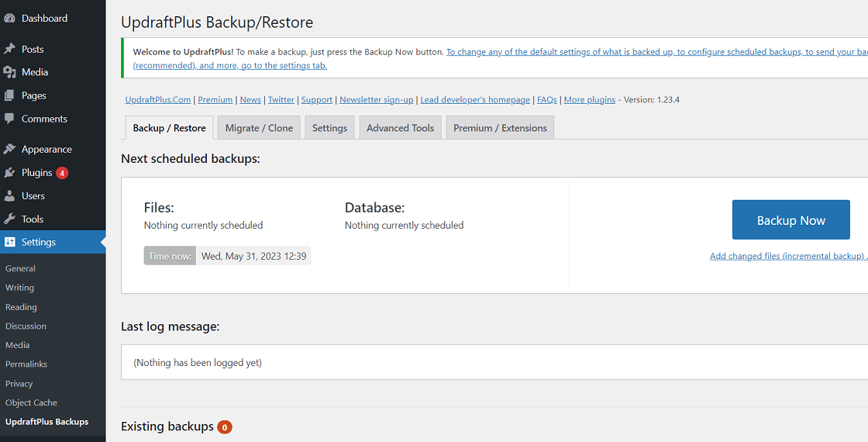Screen dimensions: 868x442
Task: Switch to Premium / Extensions tab
Action: coord(500,128)
